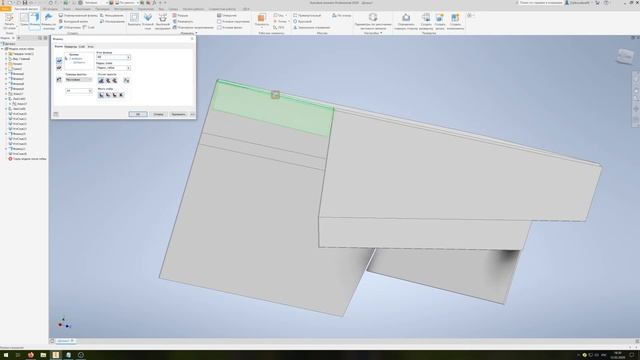Select second Bend Position option
Image resolution: width=640 pixels, height=360 pixels.
[x=108, y=95]
